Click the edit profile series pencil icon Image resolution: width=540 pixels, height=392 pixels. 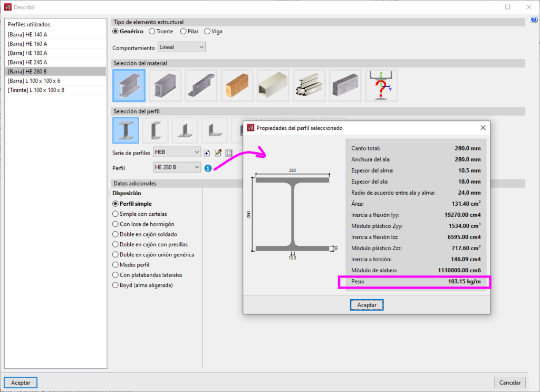click(x=218, y=152)
